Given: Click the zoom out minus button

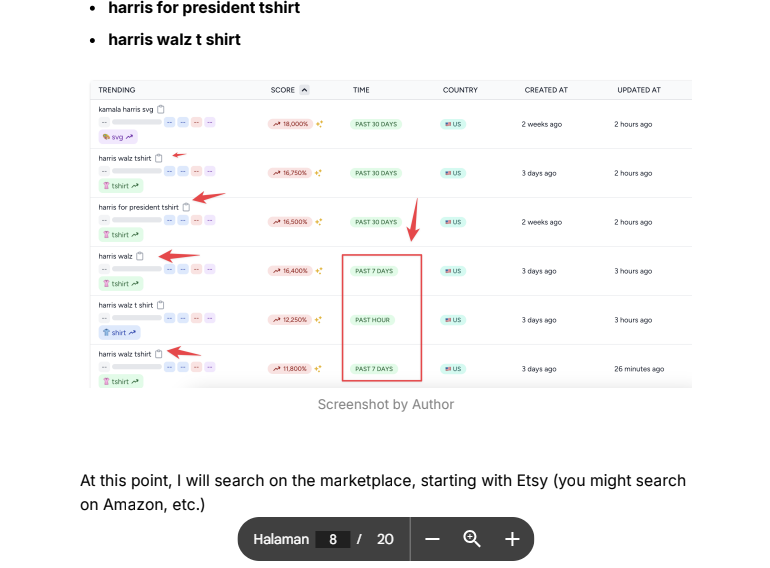Looking at the screenshot, I should coord(432,539).
